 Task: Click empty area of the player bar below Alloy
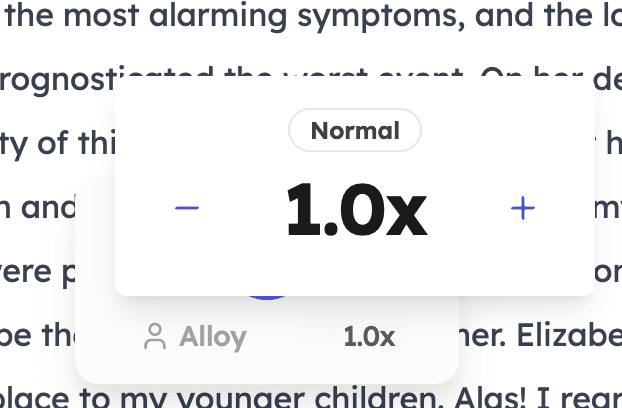pos(267,367)
